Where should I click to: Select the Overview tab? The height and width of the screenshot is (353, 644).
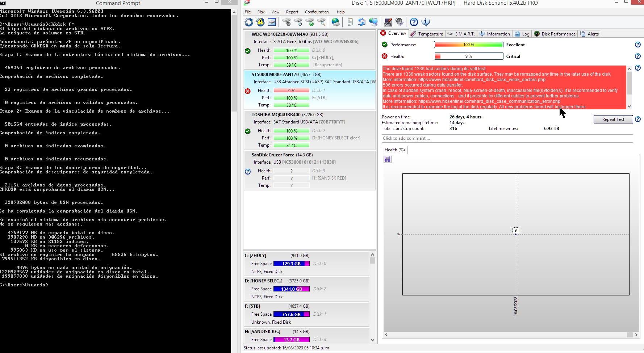point(393,33)
